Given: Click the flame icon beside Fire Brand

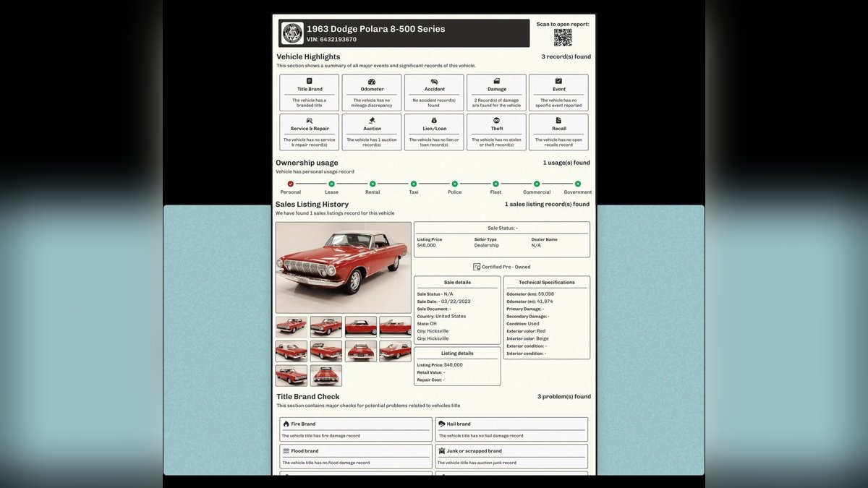Looking at the screenshot, I should point(286,424).
